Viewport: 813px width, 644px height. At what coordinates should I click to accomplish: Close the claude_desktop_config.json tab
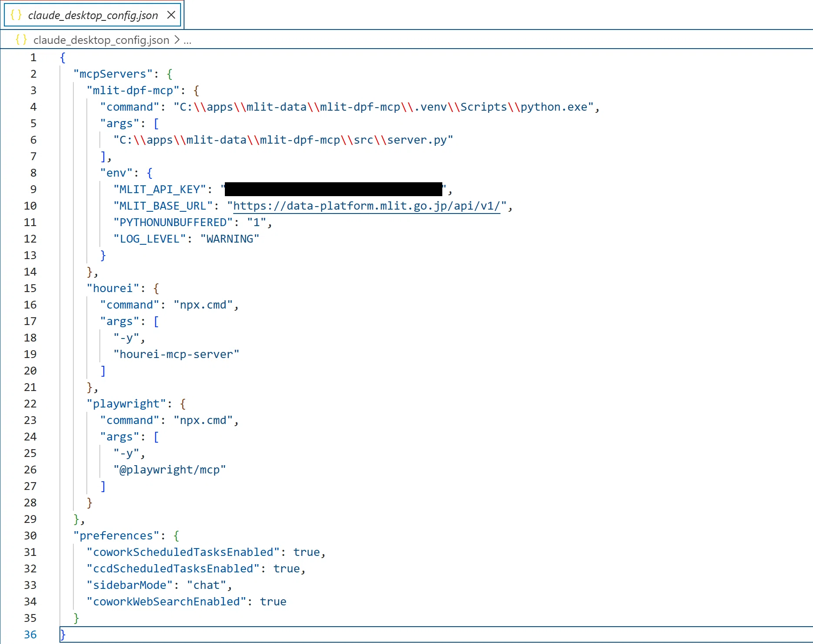171,15
